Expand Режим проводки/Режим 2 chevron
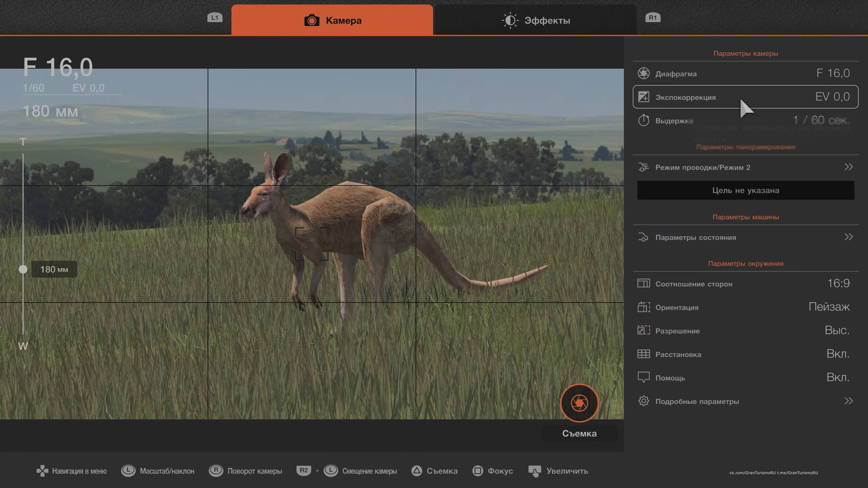This screenshot has height=488, width=868. tap(849, 167)
